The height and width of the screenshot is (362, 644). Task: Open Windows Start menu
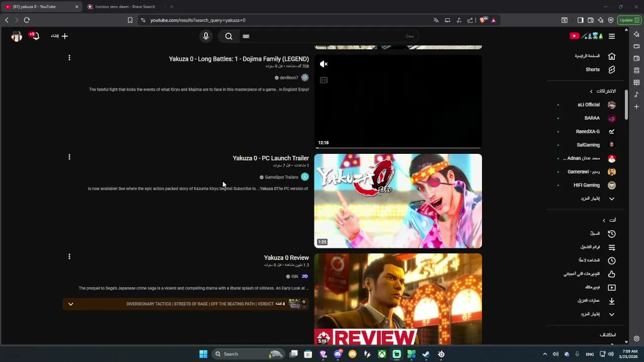(x=203, y=354)
